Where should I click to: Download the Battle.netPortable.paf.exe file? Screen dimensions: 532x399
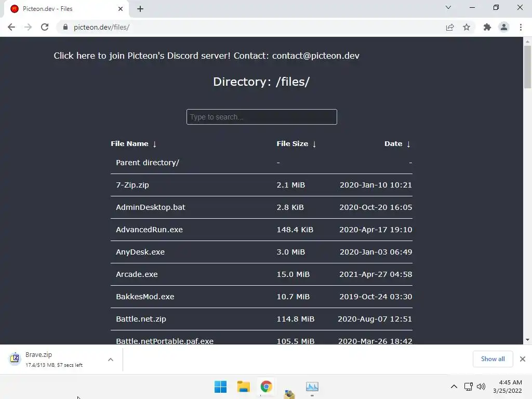[x=165, y=341]
